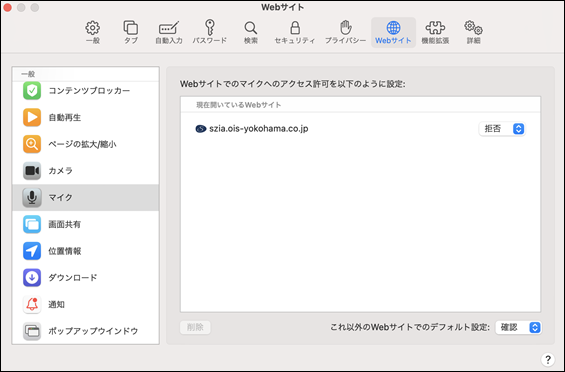The width and height of the screenshot is (565, 372).
Task: Click the 自動再生 play icon
Action: pos(32,117)
